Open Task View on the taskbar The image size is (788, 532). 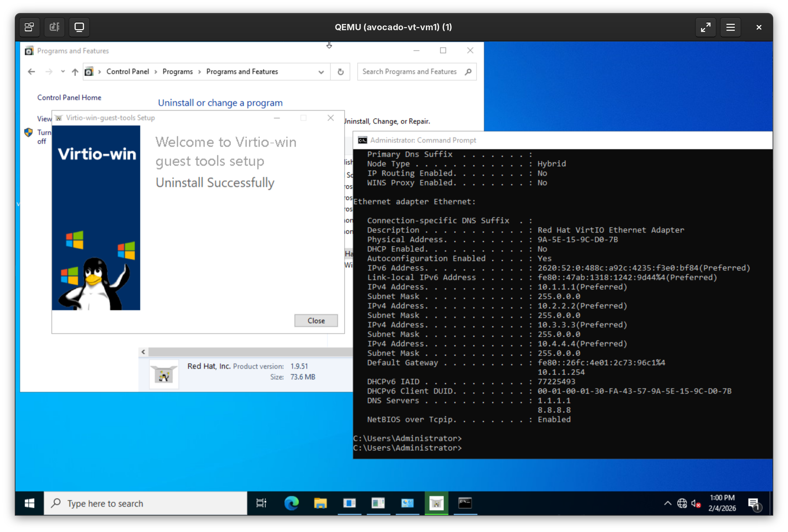tap(261, 503)
